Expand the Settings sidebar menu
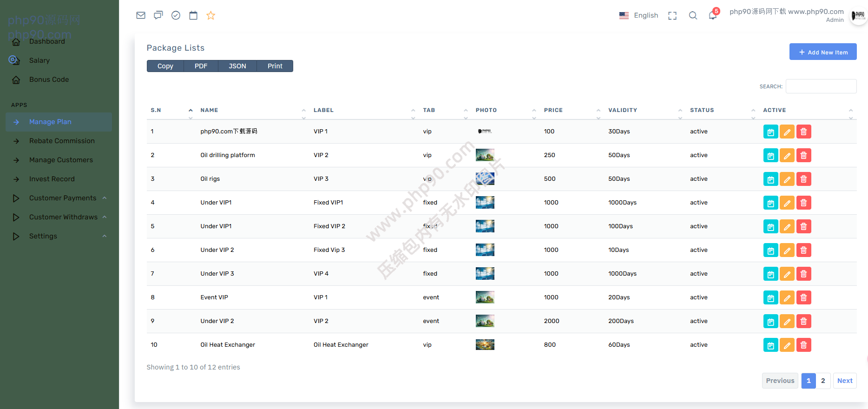The height and width of the screenshot is (409, 868). 43,236
